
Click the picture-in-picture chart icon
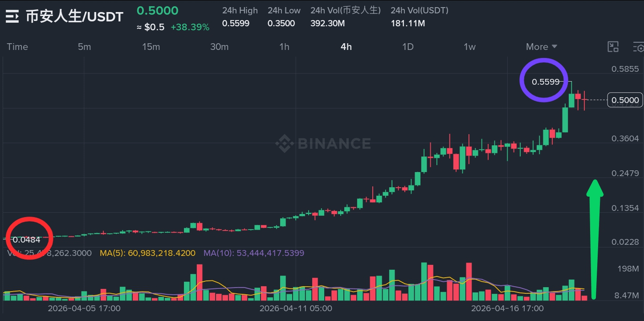coord(613,47)
